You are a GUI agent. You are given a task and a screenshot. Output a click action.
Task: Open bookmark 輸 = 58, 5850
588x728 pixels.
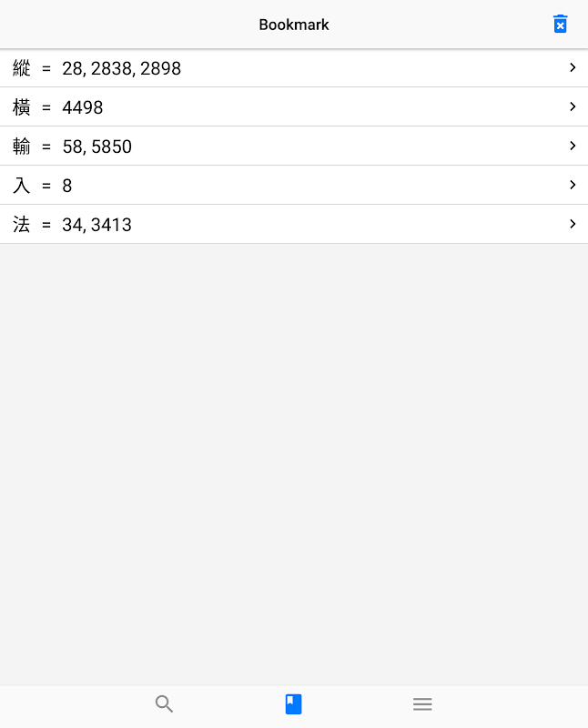tap(294, 146)
